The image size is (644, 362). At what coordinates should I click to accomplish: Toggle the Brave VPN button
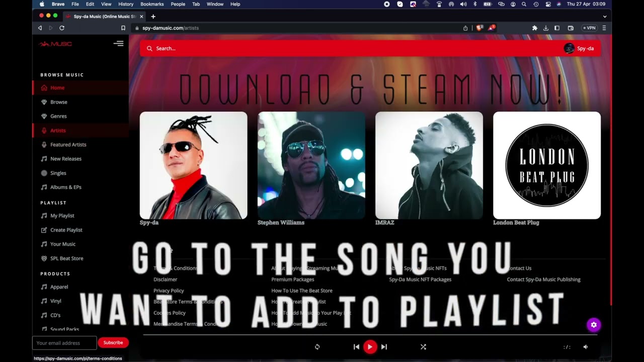tap(589, 28)
